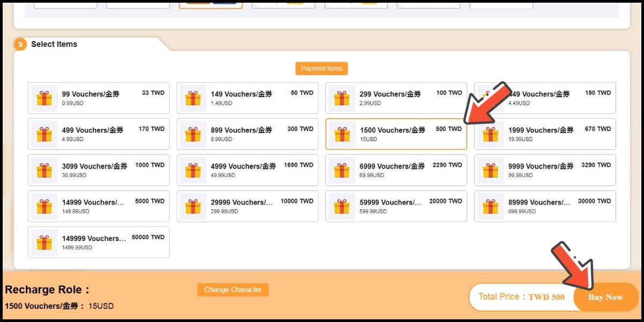Image resolution: width=644 pixels, height=322 pixels.
Task: Select the 29999 Vouchers 10000 TWD package
Action: [247, 206]
